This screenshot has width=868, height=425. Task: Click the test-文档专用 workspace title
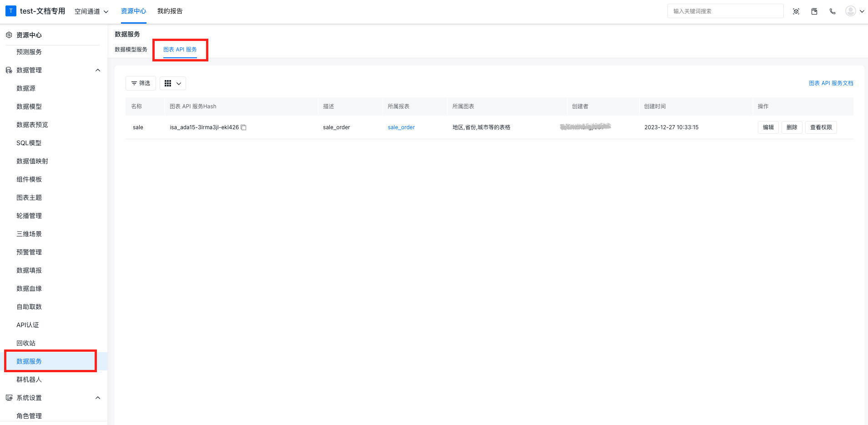pyautogui.click(x=43, y=11)
